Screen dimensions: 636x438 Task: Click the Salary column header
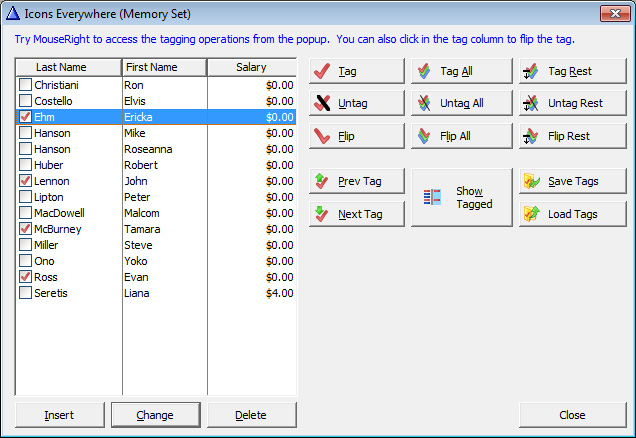(251, 67)
